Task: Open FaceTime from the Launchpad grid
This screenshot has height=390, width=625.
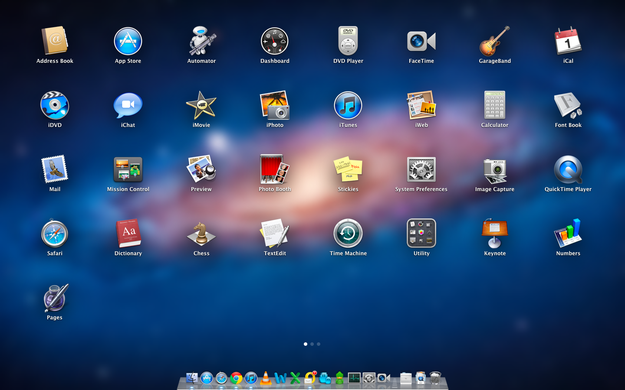Action: [x=421, y=41]
